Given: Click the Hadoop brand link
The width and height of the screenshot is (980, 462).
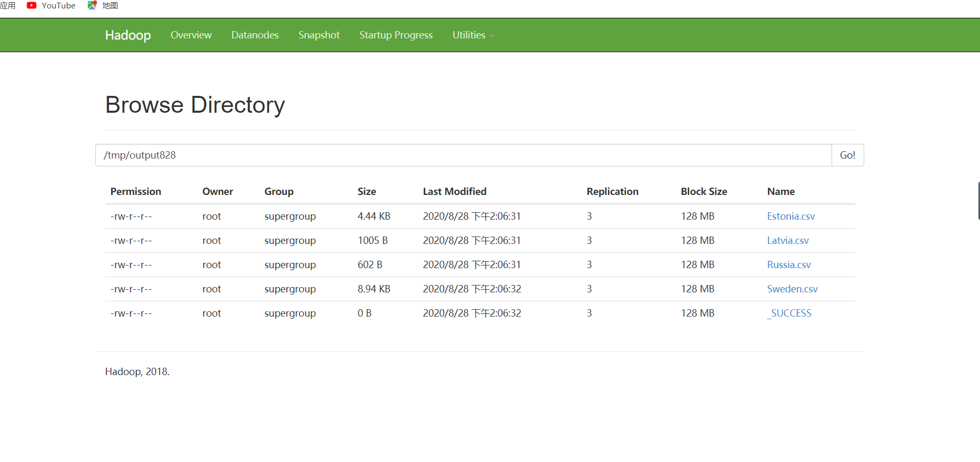Looking at the screenshot, I should tap(128, 35).
